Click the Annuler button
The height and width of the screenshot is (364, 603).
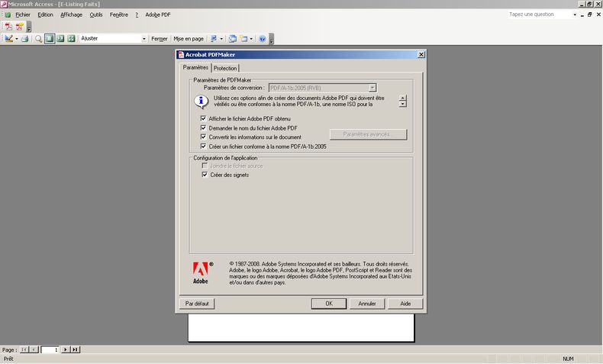[x=367, y=304]
